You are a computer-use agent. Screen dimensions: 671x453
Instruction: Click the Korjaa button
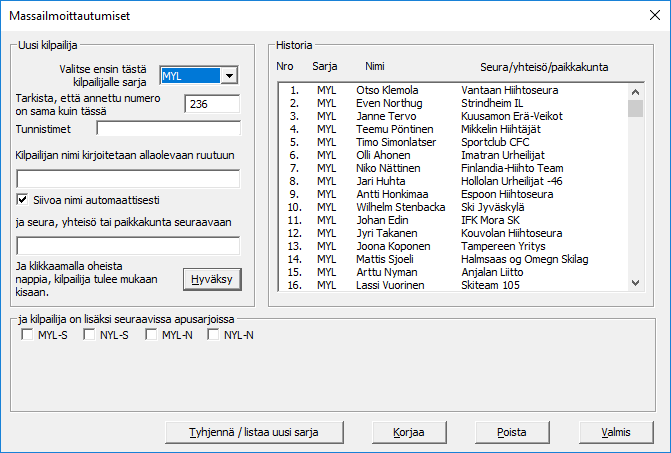tap(405, 432)
